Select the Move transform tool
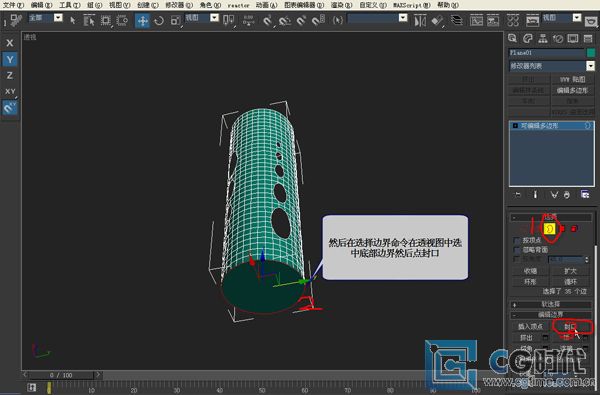Viewport: 600px width, 395px height. coord(142,20)
